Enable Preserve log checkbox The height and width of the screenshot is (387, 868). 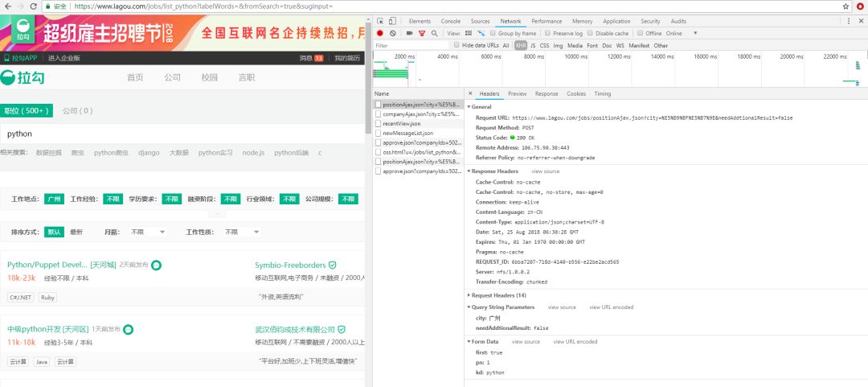coord(548,33)
